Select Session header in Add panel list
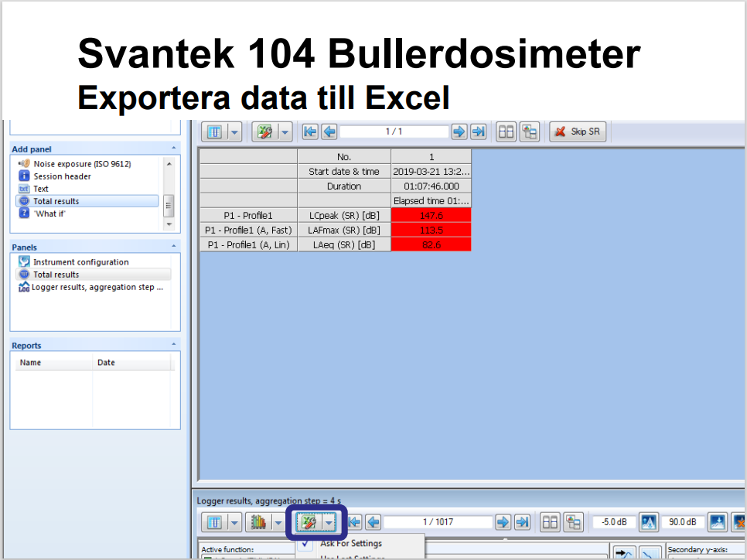Image resolution: width=747 pixels, height=560 pixels. (62, 176)
